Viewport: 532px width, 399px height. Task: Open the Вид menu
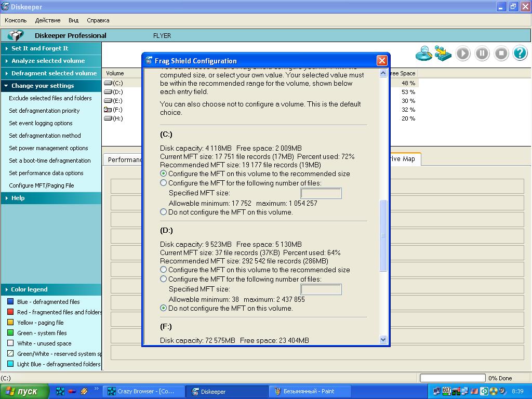[x=73, y=20]
